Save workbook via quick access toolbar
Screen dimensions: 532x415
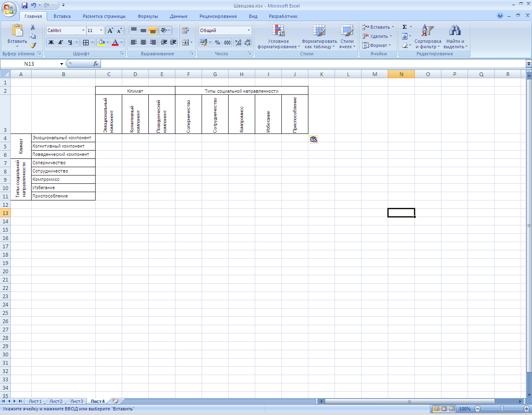click(x=25, y=5)
